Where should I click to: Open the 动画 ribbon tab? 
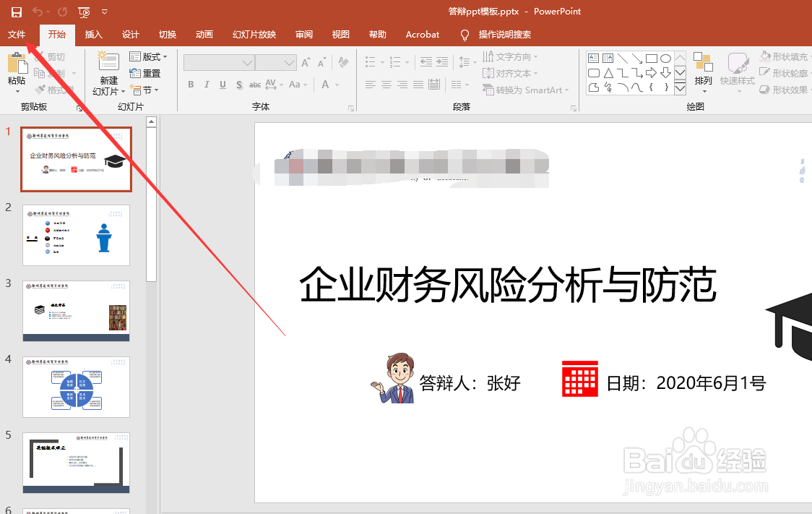tap(204, 35)
